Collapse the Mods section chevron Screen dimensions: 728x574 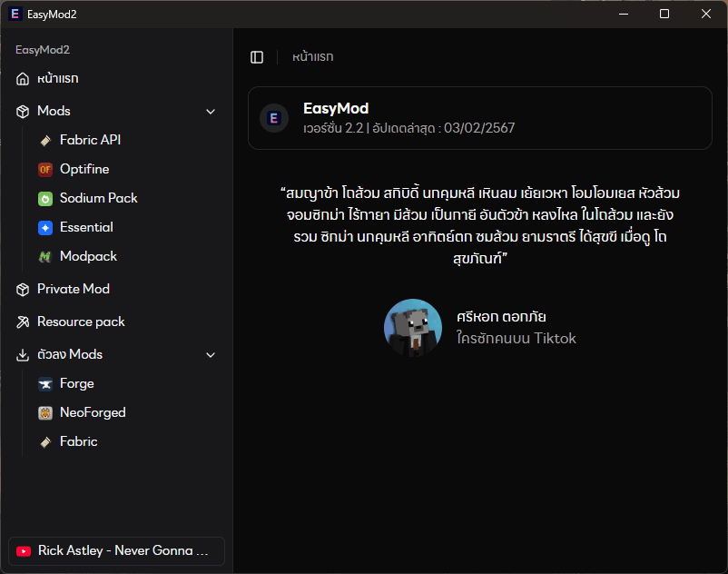click(x=211, y=112)
